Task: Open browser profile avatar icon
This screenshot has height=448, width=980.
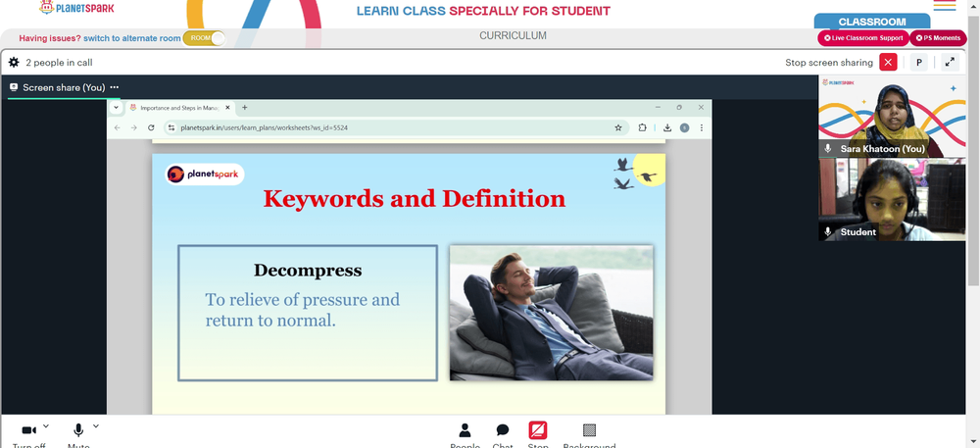Action: click(x=684, y=127)
